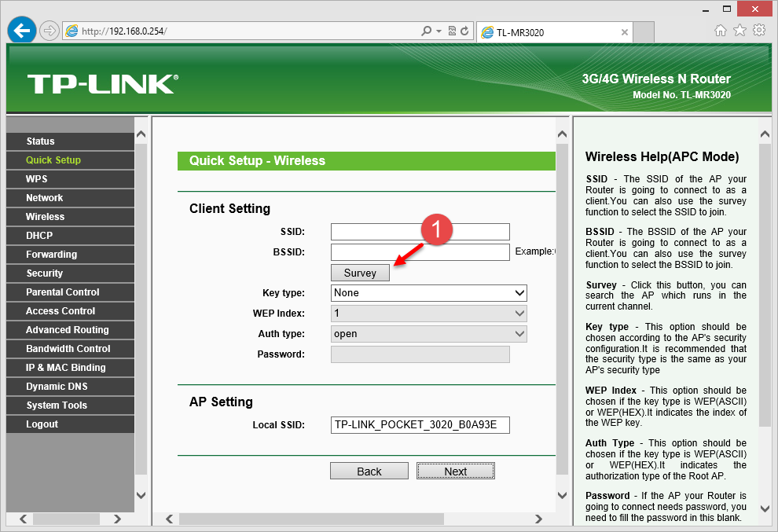Screen dimensions: 778x532
Task: Open Favorites star icon
Action: [739, 31]
